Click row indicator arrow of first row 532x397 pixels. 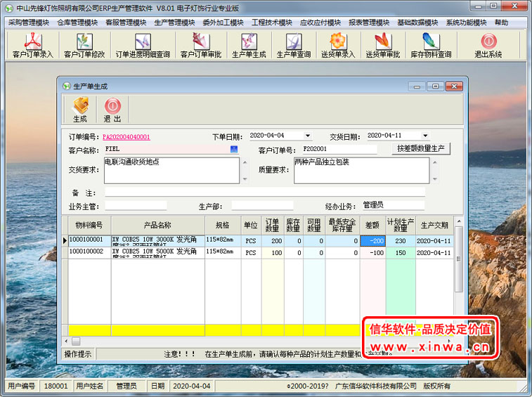[x=65, y=241]
